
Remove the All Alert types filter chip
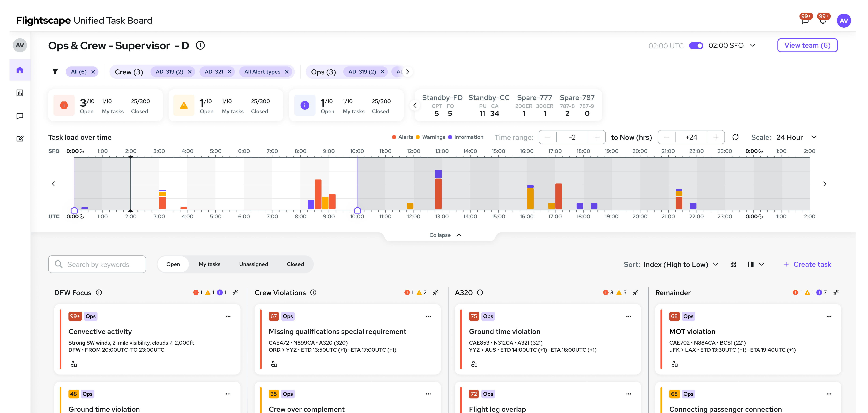tap(287, 72)
